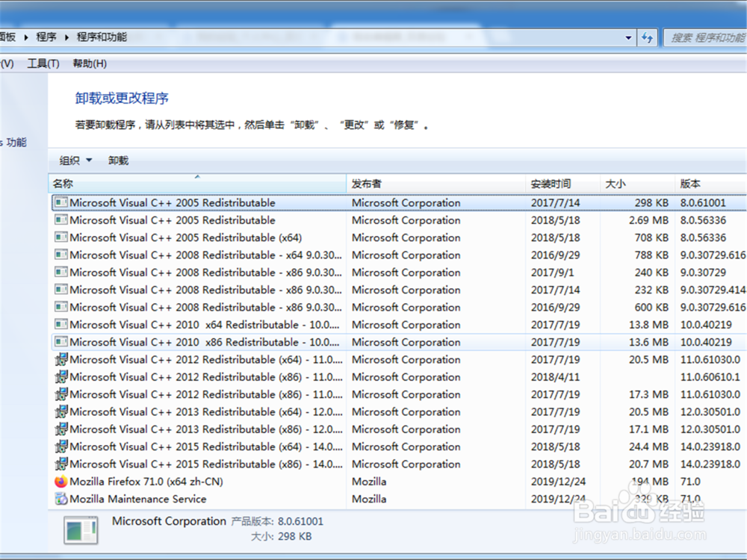Click icon of Visual C++ 2013 (x64) row
This screenshot has width=747, height=560.
point(61,411)
